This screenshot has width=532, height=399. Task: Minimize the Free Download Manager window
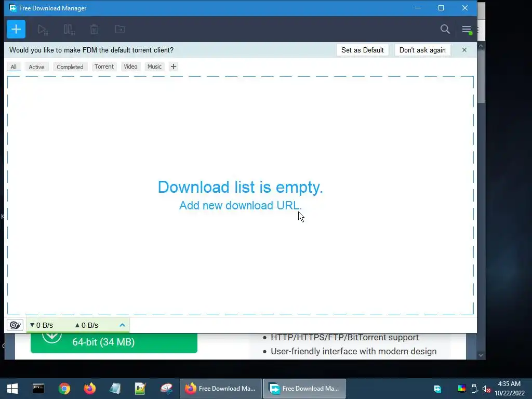click(418, 8)
